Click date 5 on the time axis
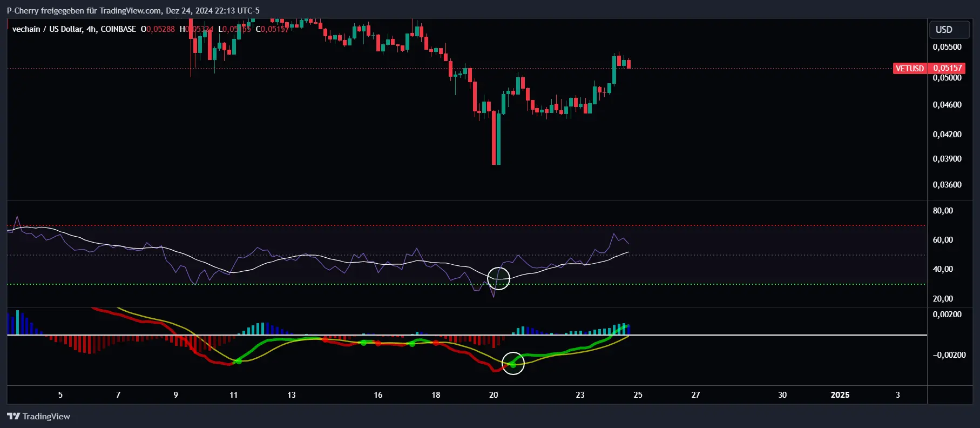980x428 pixels. (x=60, y=395)
